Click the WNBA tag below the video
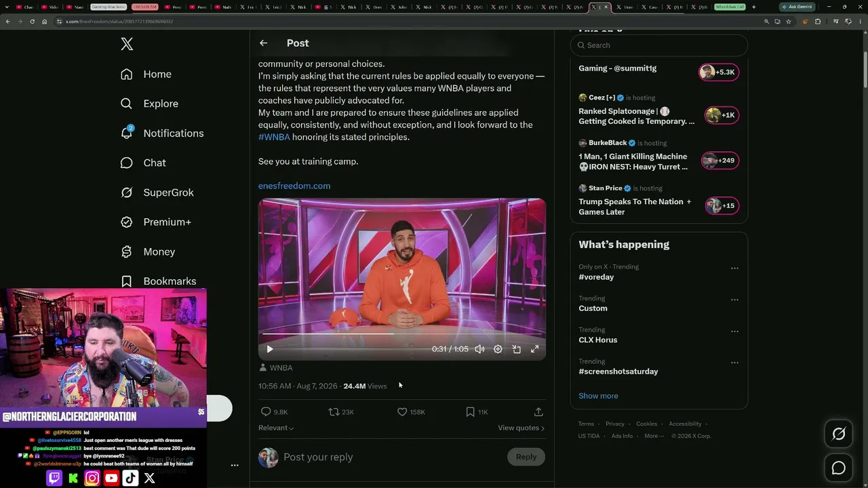Screen dimensions: 868x488 (x=276, y=367)
